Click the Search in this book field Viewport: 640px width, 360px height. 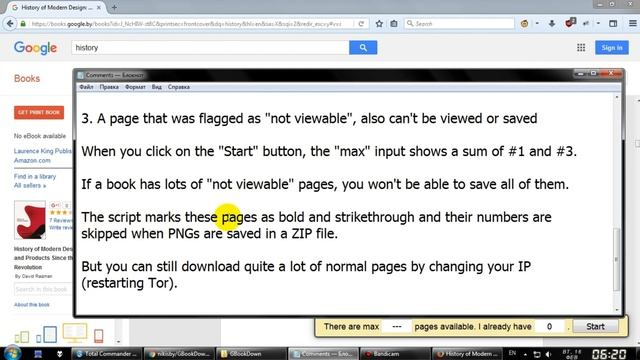pyautogui.click(x=43, y=289)
